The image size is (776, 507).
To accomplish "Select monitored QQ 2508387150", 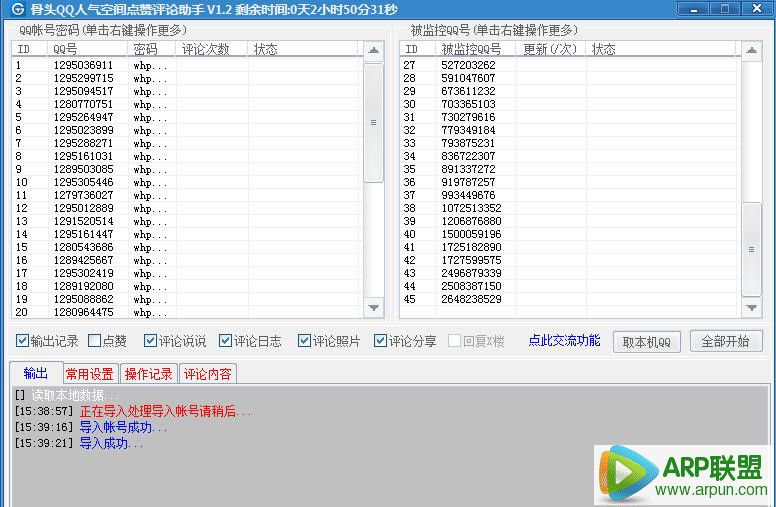I will tap(570, 286).
